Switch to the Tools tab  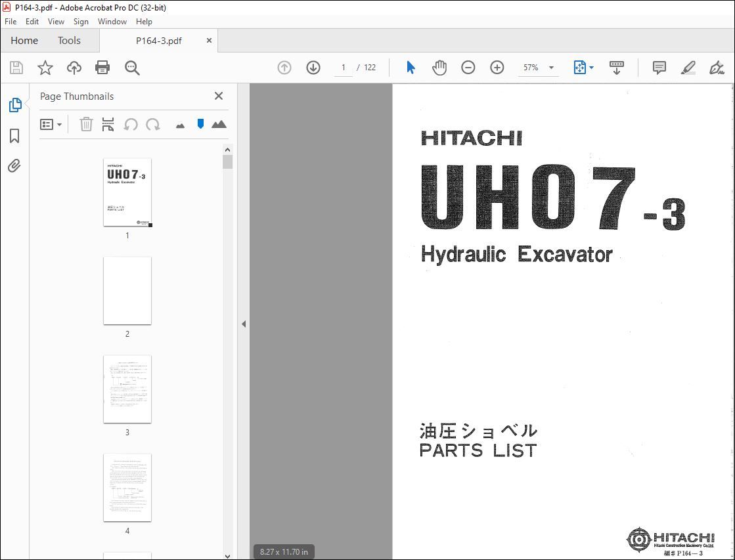(x=69, y=40)
